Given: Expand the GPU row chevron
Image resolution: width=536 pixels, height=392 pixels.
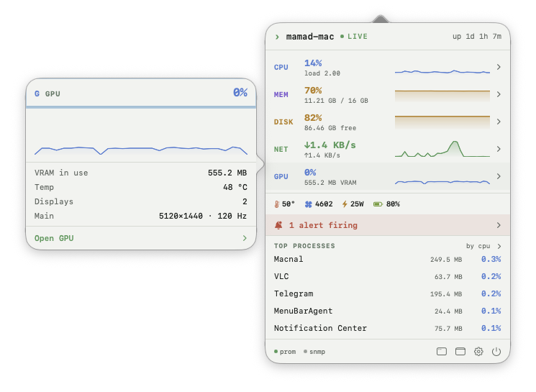Looking at the screenshot, I should click(499, 176).
